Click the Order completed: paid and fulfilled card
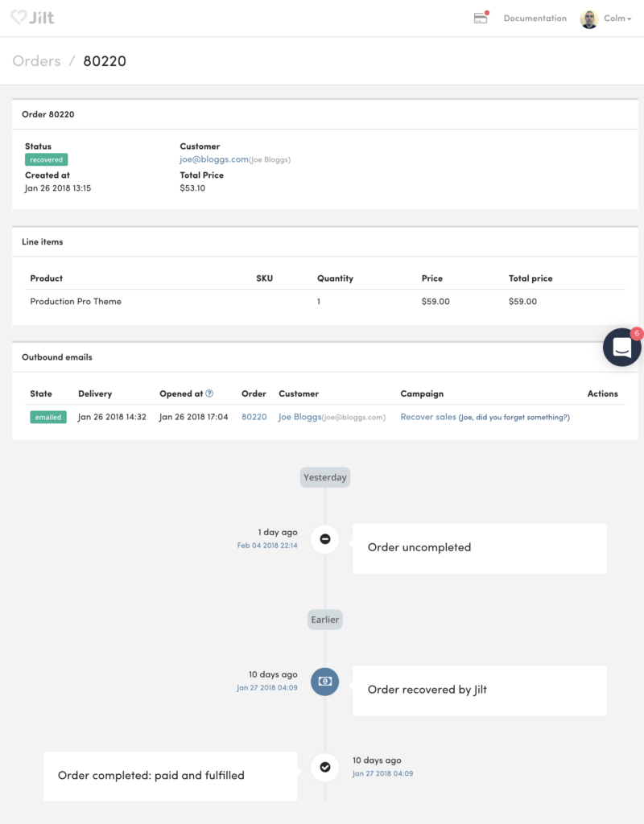This screenshot has width=644, height=824. point(171,777)
